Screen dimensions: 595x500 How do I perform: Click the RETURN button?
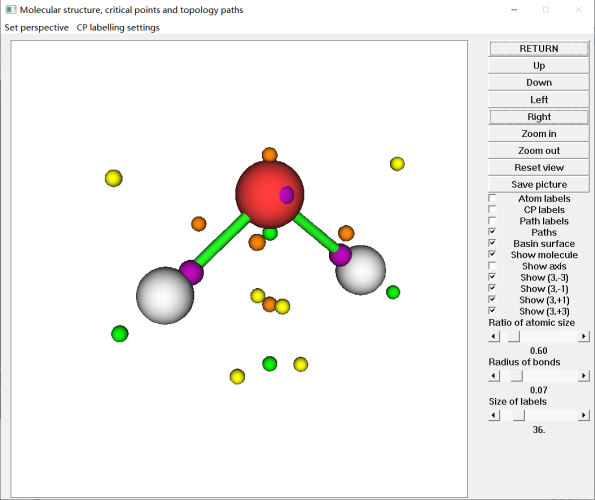point(538,49)
